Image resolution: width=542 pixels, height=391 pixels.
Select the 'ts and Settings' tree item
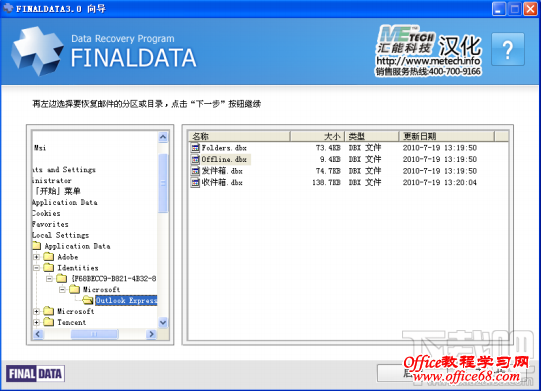(x=64, y=169)
